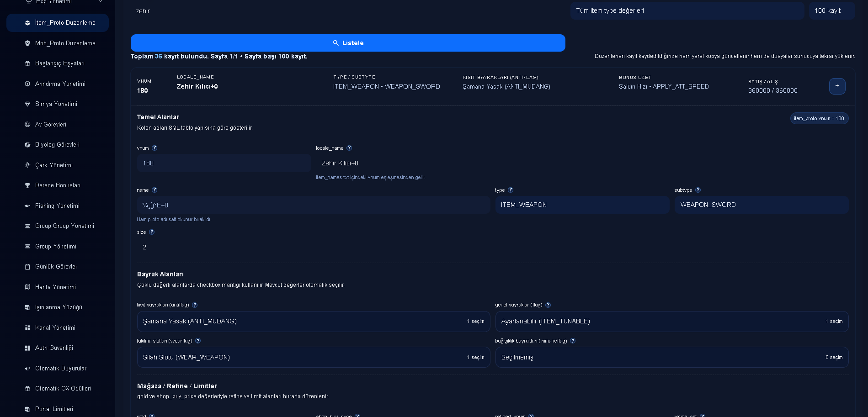Click the item_proto.vnum = 180 badge
Viewport: 868px width, 417px height.
coord(819,118)
